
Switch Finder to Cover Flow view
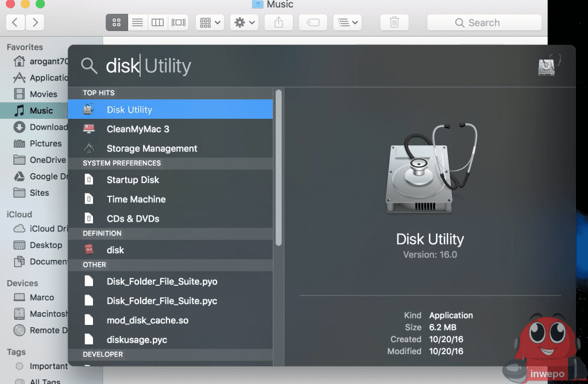tap(178, 22)
